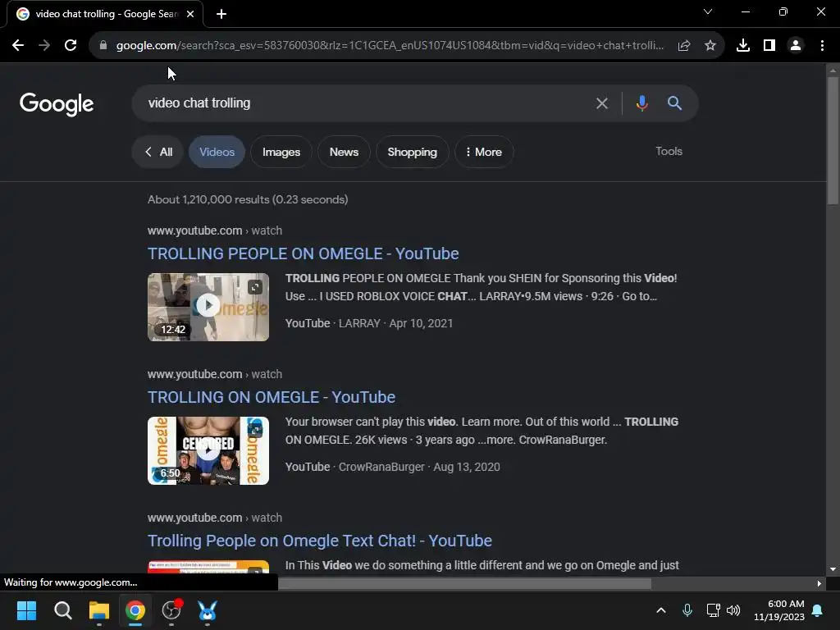This screenshot has height=630, width=840.
Task: Click the first result's 'www.youtube.com › watch' path
Action: click(x=215, y=231)
